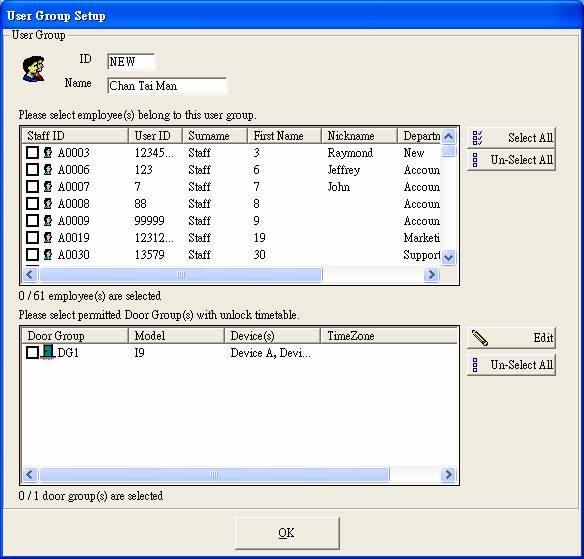The height and width of the screenshot is (559, 584).
Task: Click employee list horizontal right arrow
Action: (x=431, y=275)
